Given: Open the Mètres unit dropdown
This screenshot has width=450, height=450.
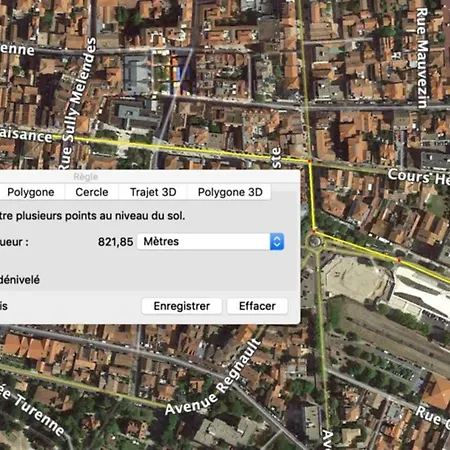Looking at the screenshot, I should point(210,241).
